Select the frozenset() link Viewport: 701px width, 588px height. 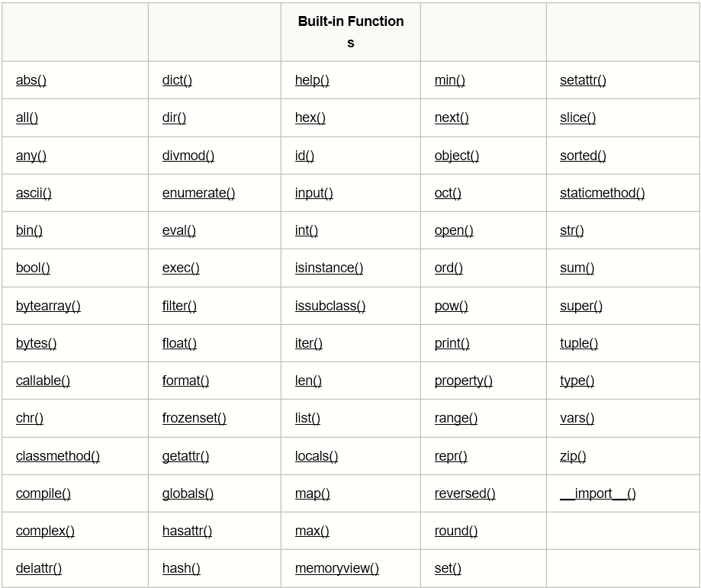point(194,418)
